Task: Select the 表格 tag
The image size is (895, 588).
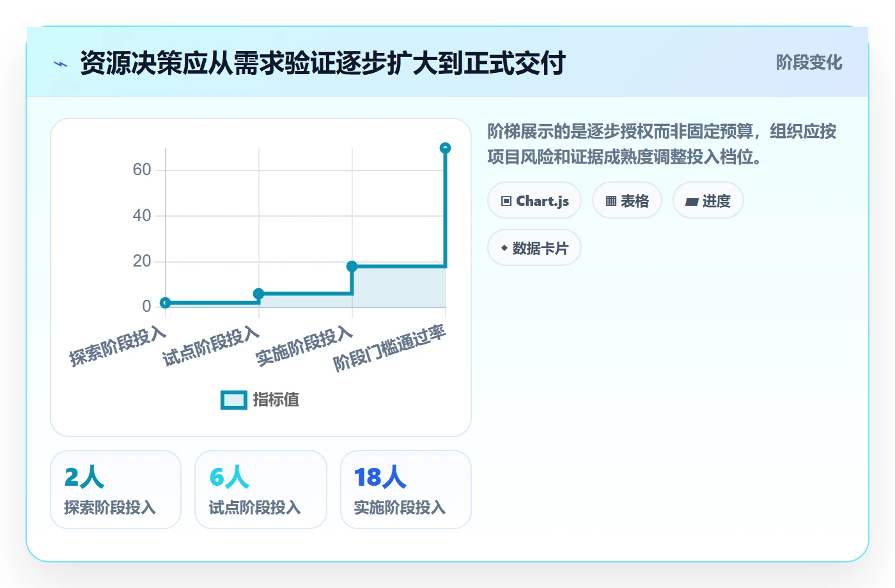Action: coord(627,201)
